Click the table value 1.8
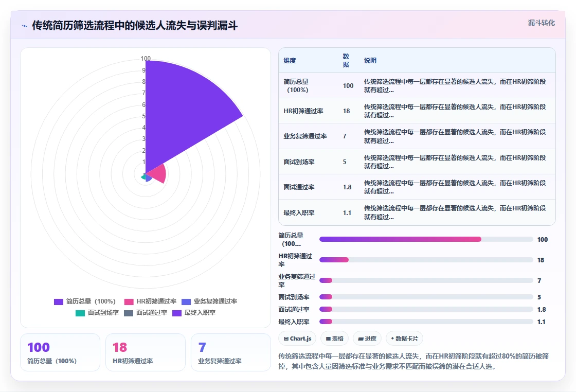This screenshot has width=576, height=392. (347, 187)
